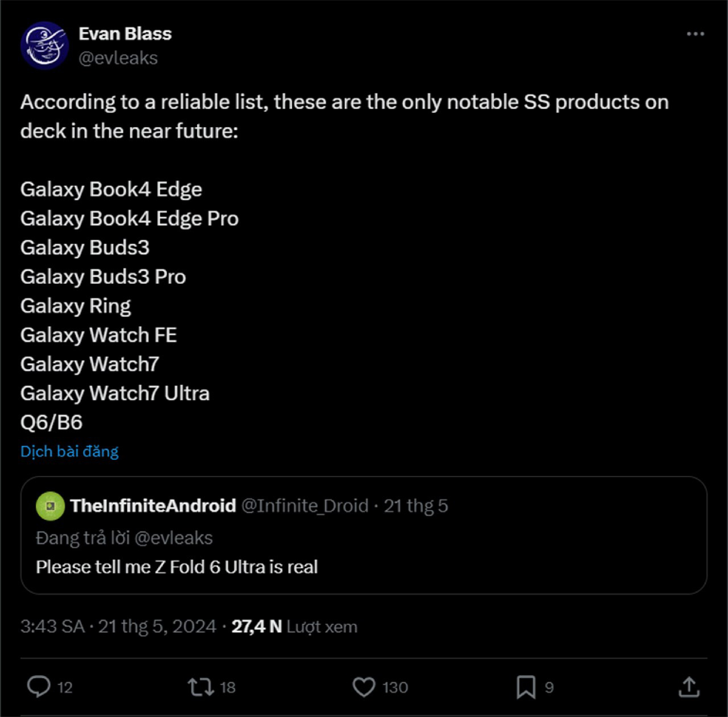The image size is (728, 717).
Task: Like Evan Blass's tweet with the heart icon
Action: tap(365, 686)
